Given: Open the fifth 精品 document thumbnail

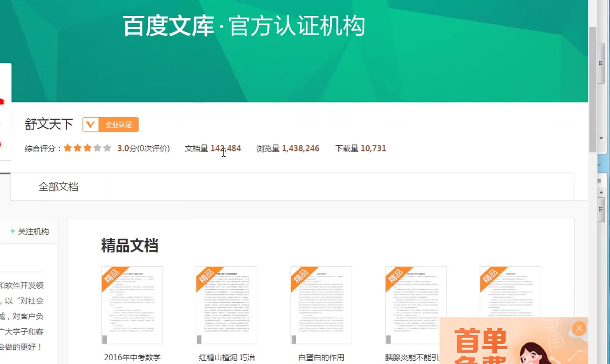Looking at the screenshot, I should [510, 292].
